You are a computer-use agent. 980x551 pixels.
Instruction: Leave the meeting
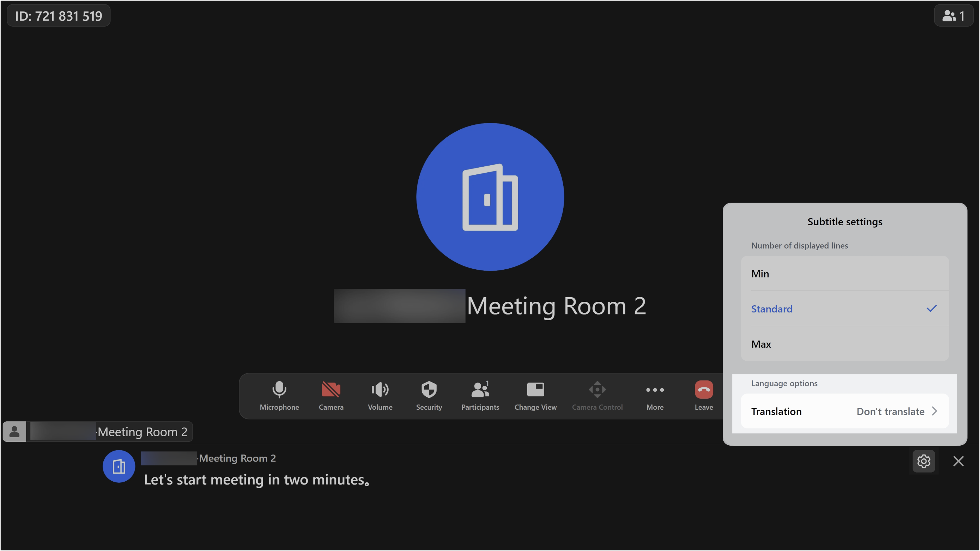(704, 396)
